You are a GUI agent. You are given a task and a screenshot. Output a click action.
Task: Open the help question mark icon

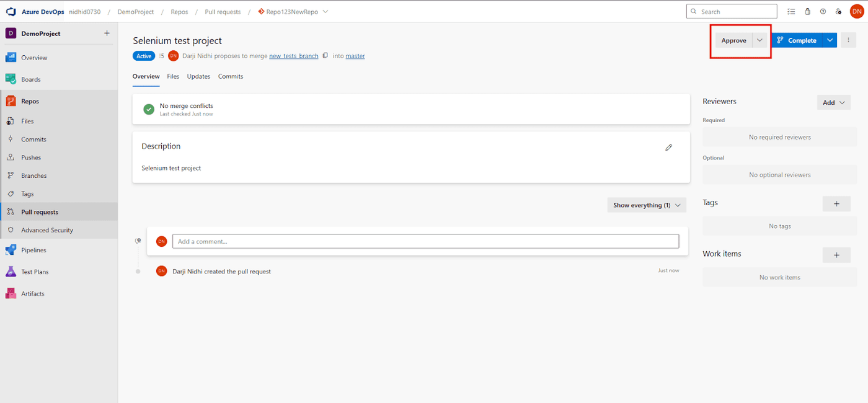pyautogui.click(x=823, y=12)
